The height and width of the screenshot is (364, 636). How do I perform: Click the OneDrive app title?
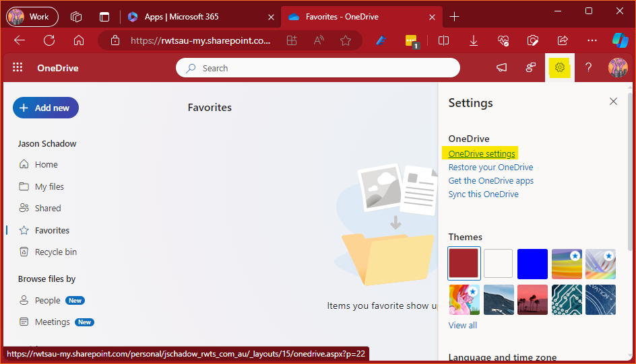pos(57,68)
